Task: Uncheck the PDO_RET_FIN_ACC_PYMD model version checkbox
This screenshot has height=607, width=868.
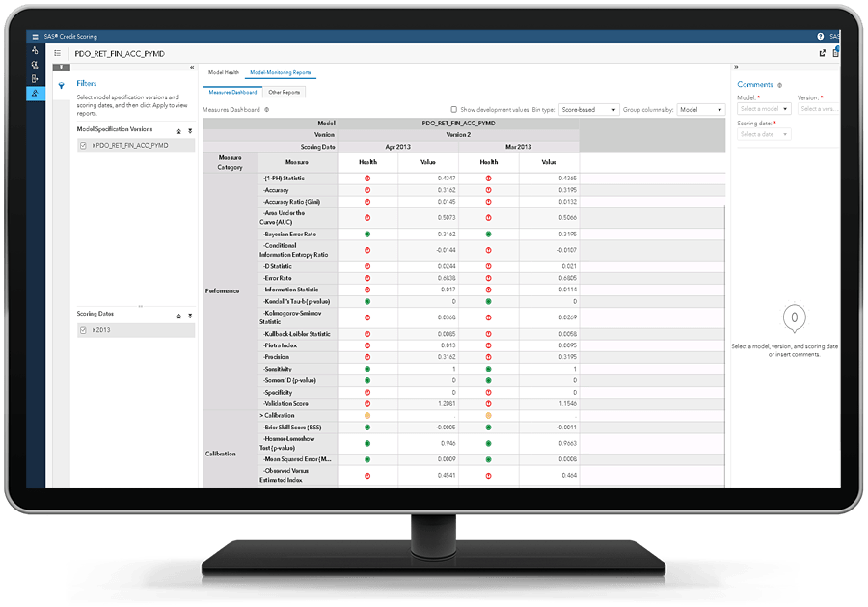Action: [x=84, y=146]
